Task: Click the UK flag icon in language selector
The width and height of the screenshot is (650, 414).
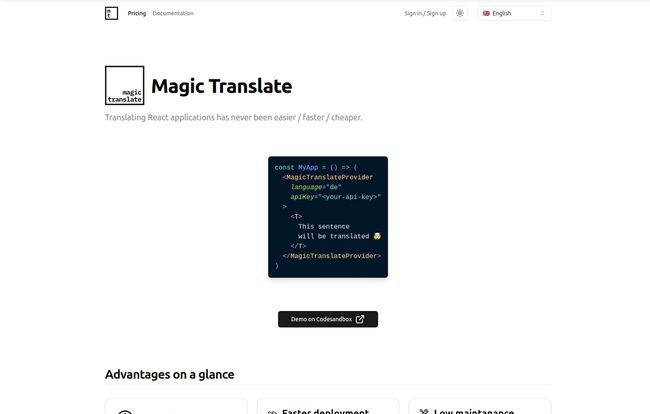Action: (486, 13)
